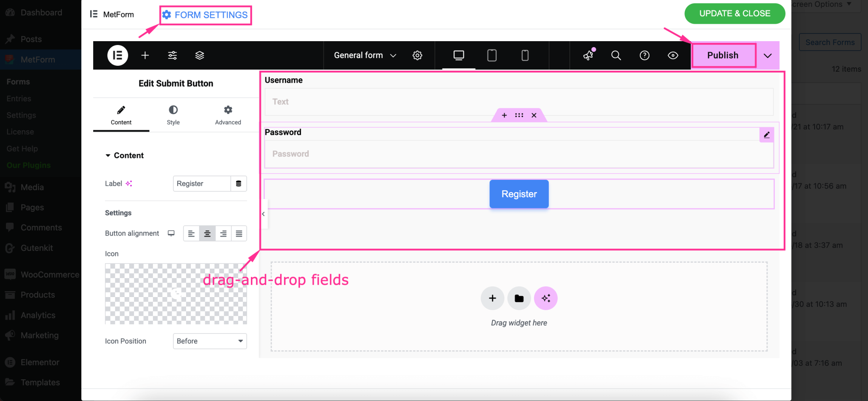Set button alignment to left

click(191, 233)
